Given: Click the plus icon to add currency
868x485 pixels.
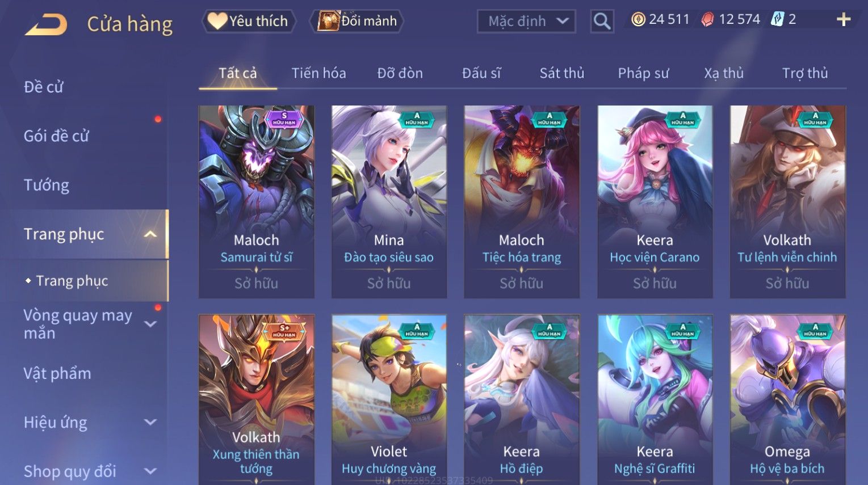Looking at the screenshot, I should click(844, 20).
